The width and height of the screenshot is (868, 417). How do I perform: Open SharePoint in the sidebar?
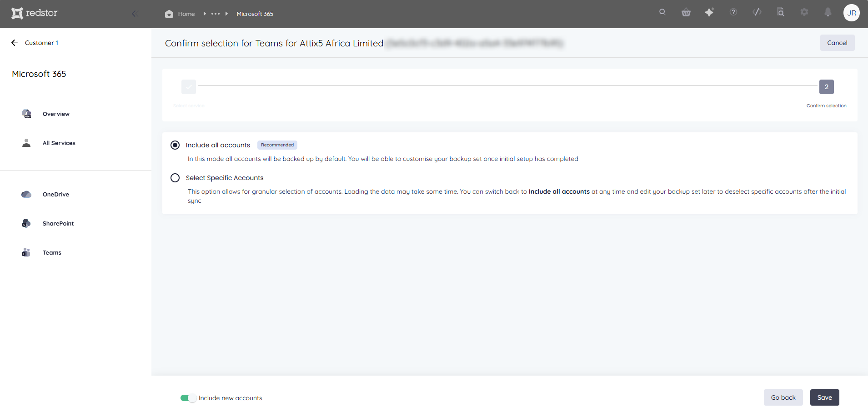pyautogui.click(x=58, y=224)
